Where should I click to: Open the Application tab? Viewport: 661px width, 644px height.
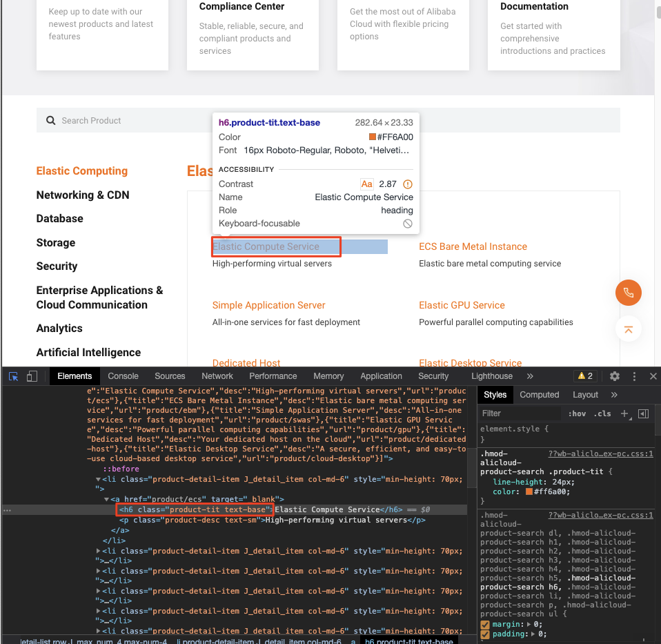pos(381,376)
